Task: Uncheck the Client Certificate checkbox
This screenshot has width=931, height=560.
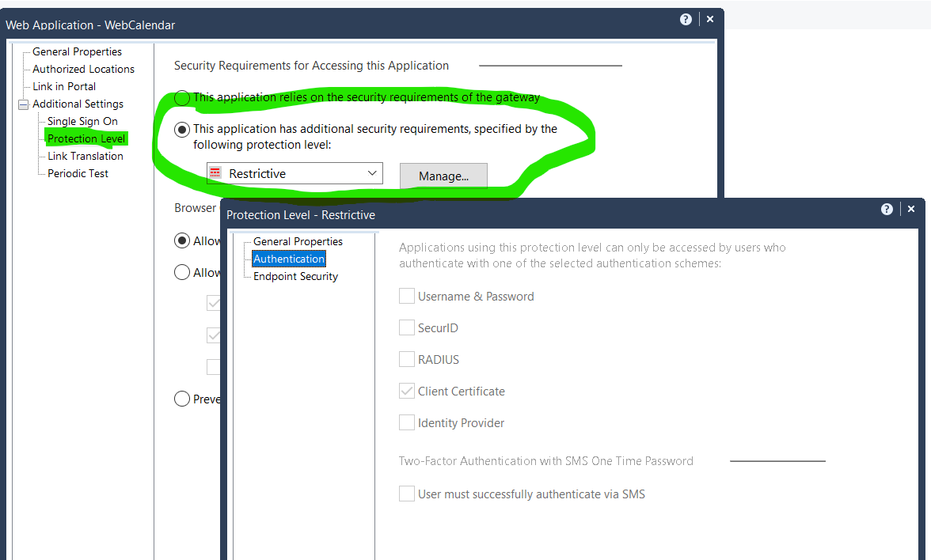Action: click(x=407, y=392)
